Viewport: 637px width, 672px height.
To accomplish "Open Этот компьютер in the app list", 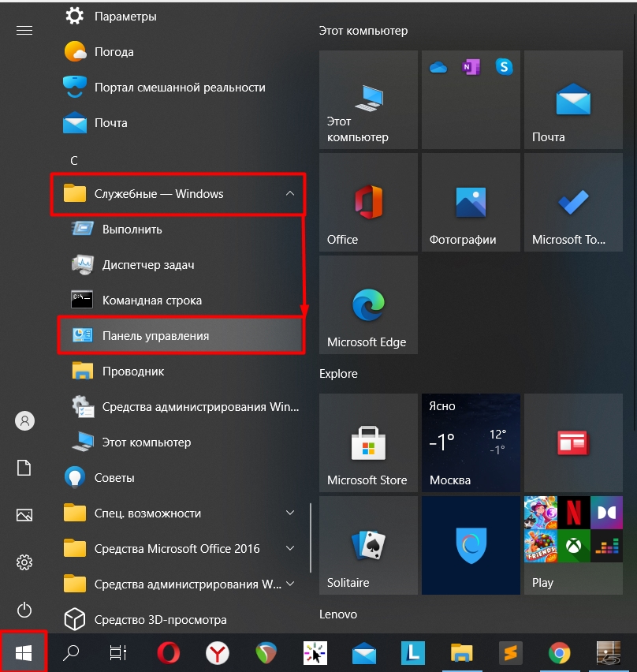I will [x=180, y=442].
